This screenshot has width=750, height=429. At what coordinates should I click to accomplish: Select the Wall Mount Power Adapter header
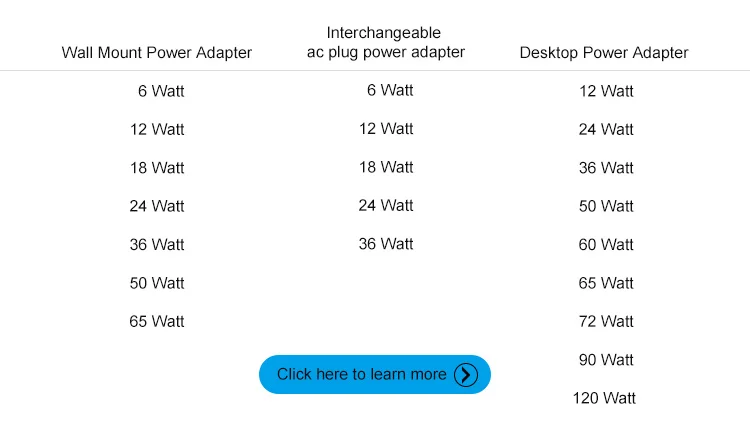156,52
